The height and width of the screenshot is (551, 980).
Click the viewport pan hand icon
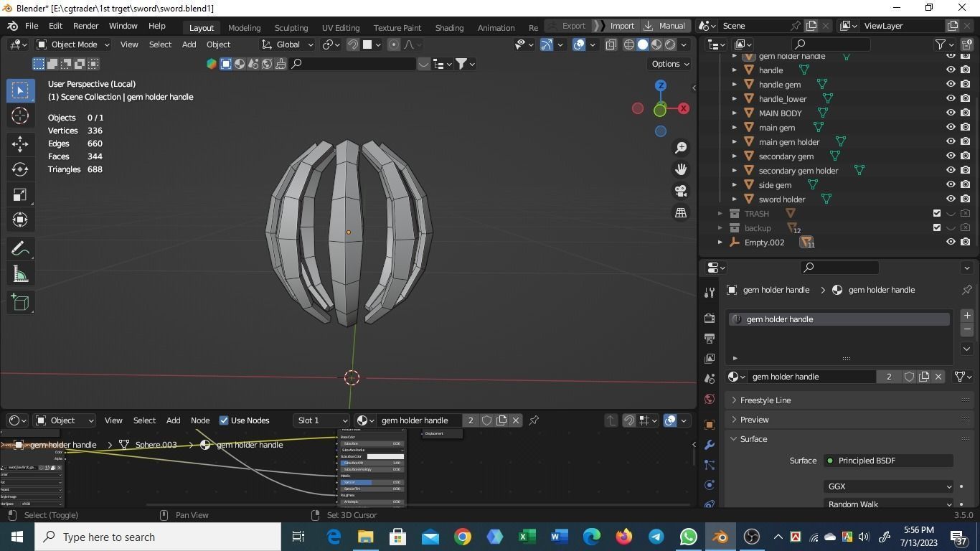pyautogui.click(x=680, y=169)
